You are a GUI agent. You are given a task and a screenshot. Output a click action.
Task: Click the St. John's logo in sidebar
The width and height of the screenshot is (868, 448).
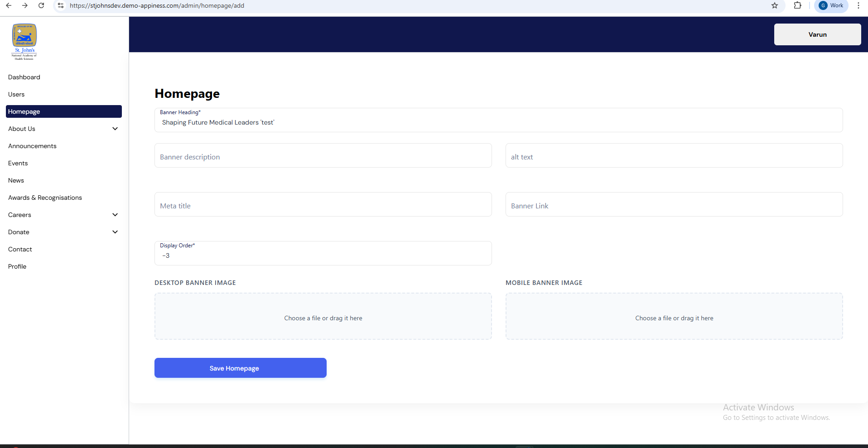[x=24, y=42]
